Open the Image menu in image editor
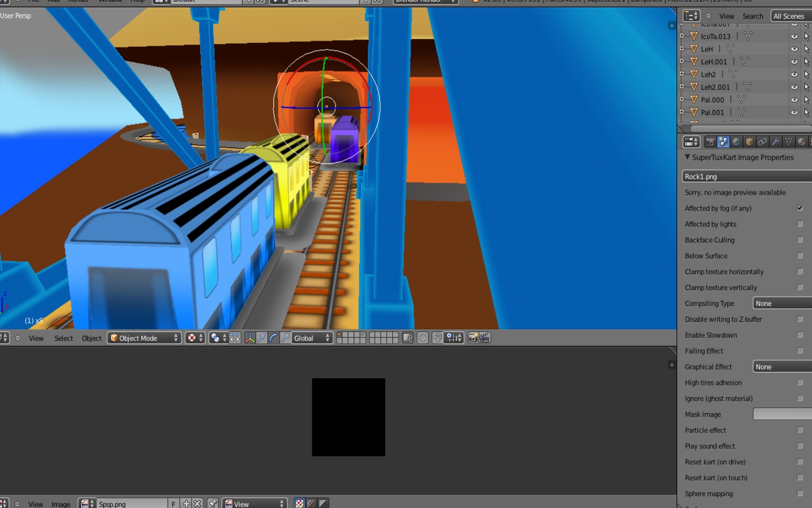 pos(60,504)
